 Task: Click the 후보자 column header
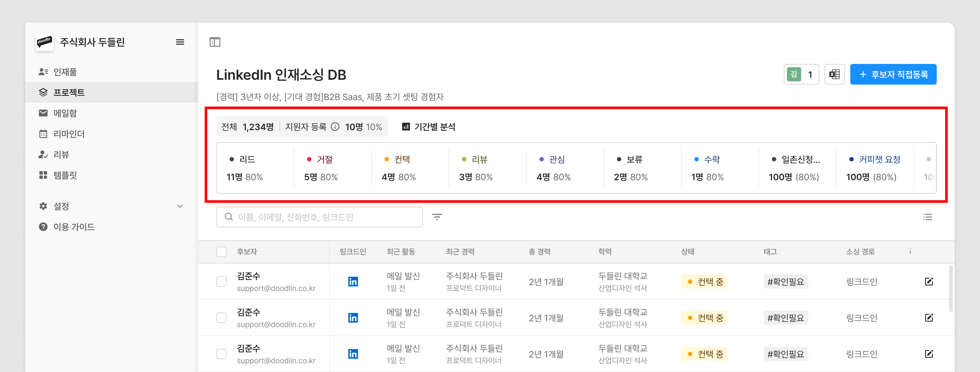point(247,252)
